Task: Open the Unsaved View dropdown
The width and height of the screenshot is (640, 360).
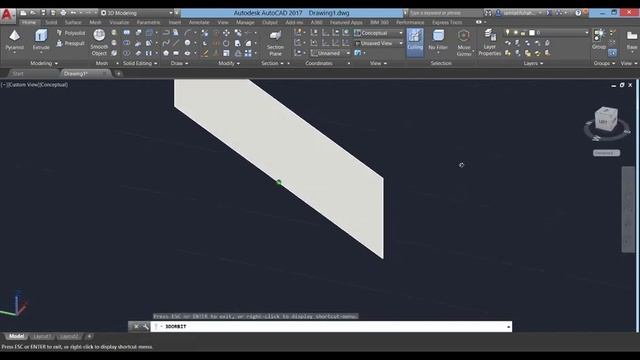Action: (379, 43)
